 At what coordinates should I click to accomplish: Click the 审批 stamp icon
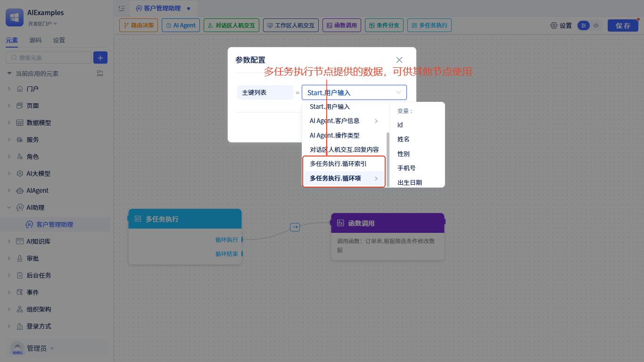coord(20,258)
